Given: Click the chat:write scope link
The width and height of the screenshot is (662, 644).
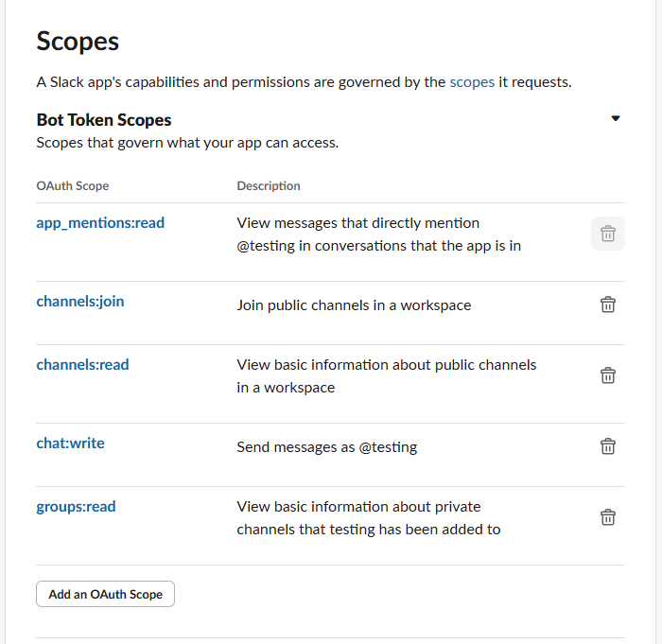Looking at the screenshot, I should pos(70,443).
